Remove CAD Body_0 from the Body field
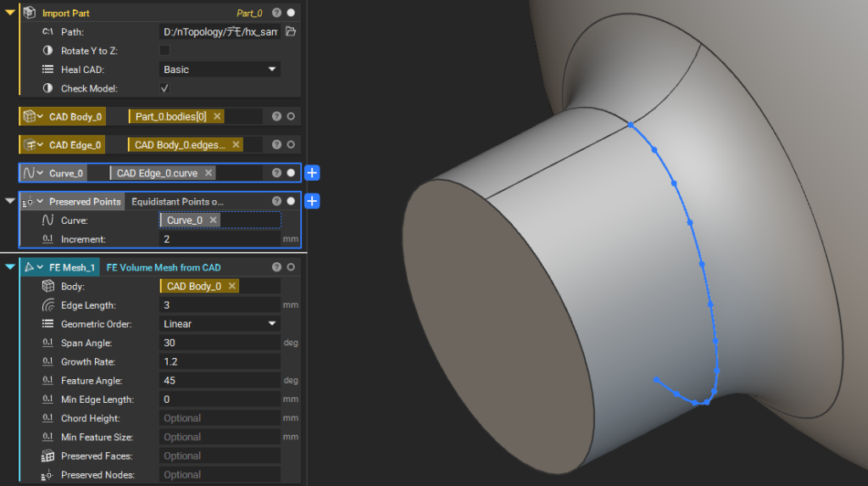868x486 pixels. pos(232,287)
